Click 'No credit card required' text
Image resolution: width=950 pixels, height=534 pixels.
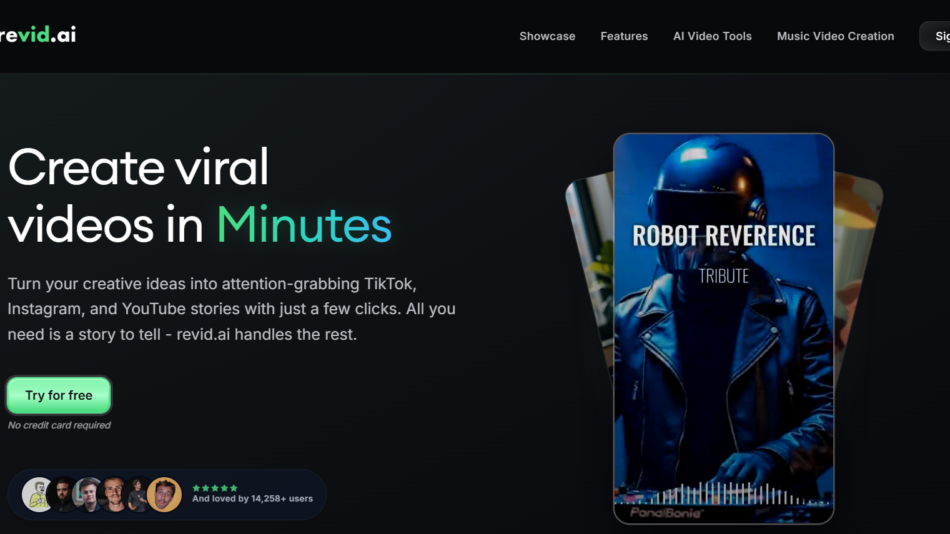(59, 426)
